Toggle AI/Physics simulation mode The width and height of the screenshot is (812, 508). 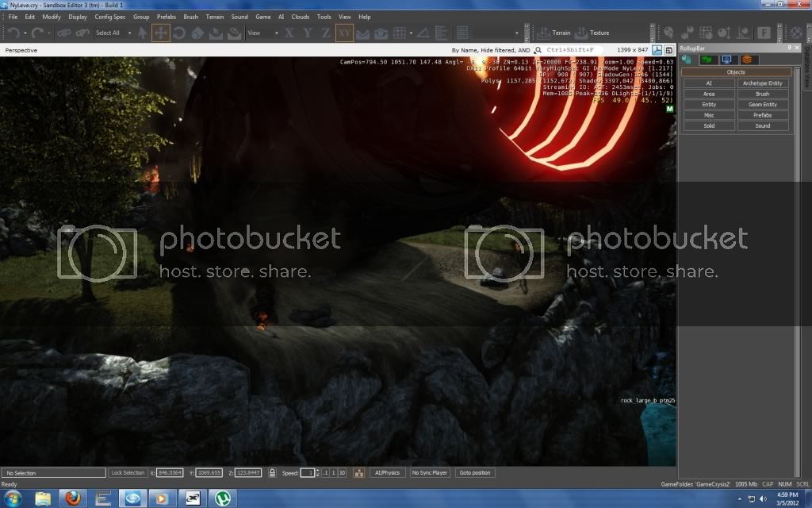387,472
